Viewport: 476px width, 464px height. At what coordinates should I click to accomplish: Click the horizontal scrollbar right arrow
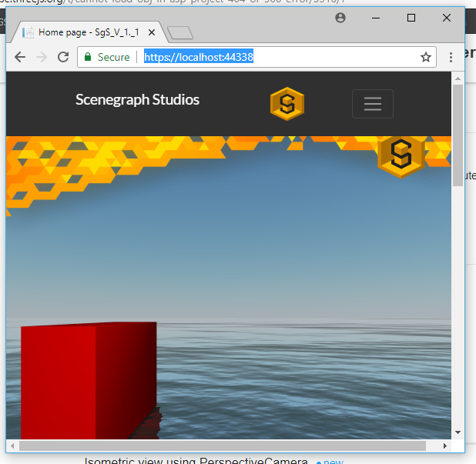pyautogui.click(x=444, y=446)
